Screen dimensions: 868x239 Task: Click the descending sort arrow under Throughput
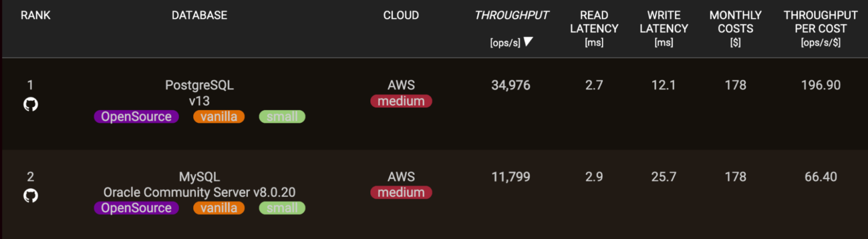point(528,41)
